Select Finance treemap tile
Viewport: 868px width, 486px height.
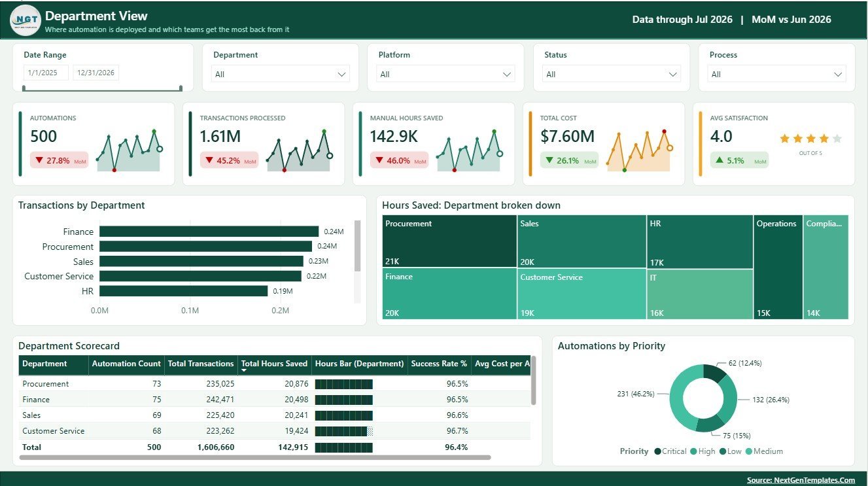click(x=449, y=294)
